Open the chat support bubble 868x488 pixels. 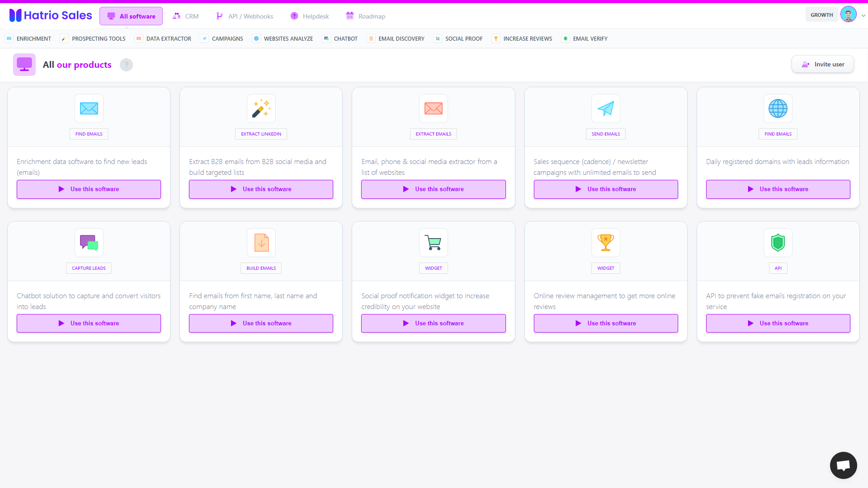click(x=843, y=465)
